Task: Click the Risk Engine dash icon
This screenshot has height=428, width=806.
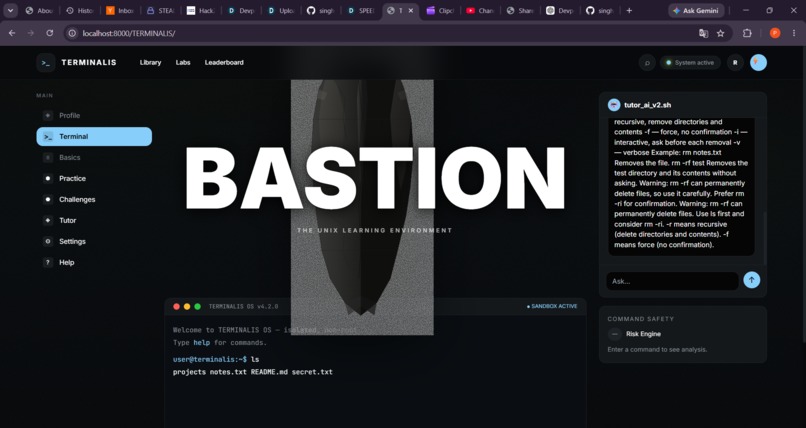Action: click(614, 334)
